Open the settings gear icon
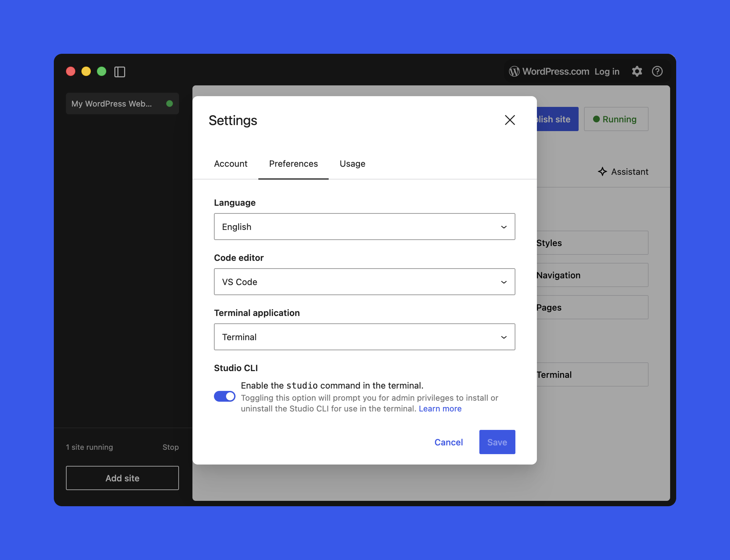730x560 pixels. coord(637,71)
